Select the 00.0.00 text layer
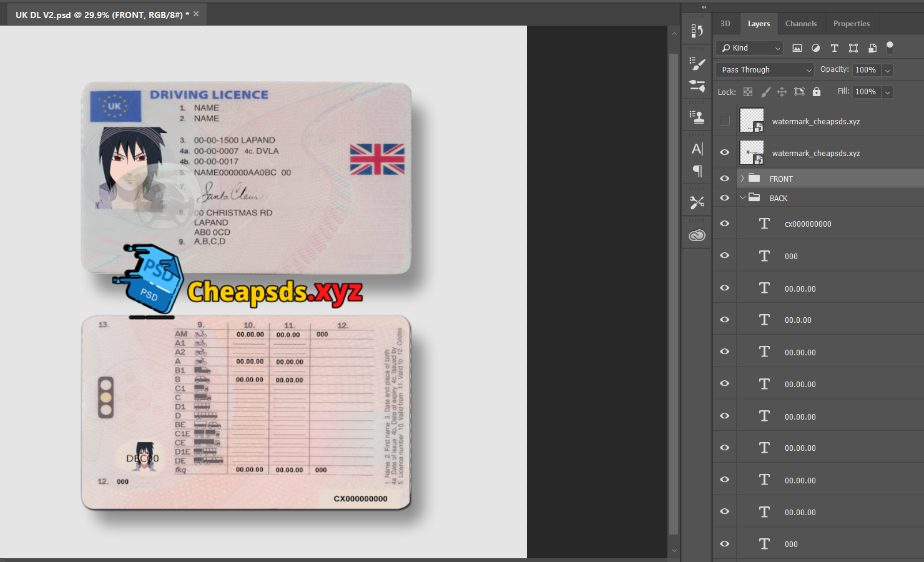Screen dimensions: 924x562 pyautogui.click(x=798, y=320)
